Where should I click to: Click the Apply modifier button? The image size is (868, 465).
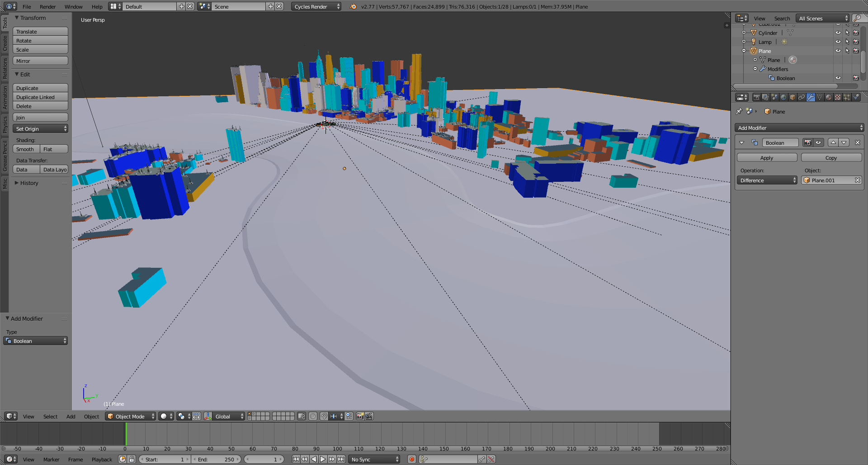[x=767, y=157]
